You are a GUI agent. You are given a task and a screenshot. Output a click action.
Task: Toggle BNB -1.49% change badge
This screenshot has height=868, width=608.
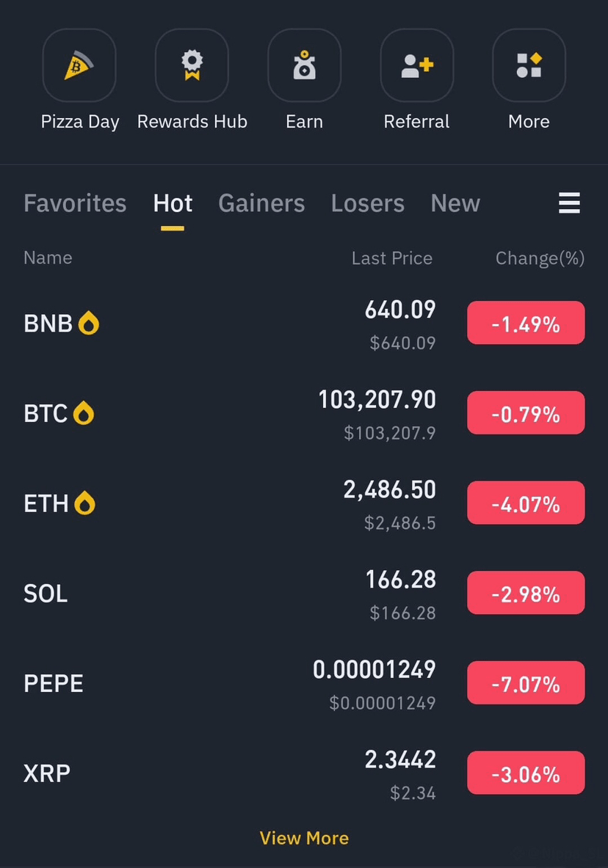[526, 323]
